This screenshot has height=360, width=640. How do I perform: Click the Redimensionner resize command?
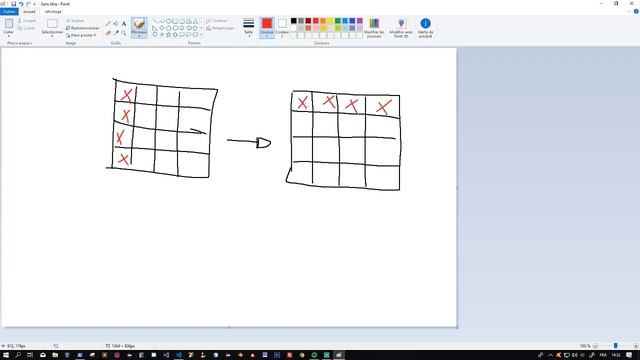(x=82, y=28)
